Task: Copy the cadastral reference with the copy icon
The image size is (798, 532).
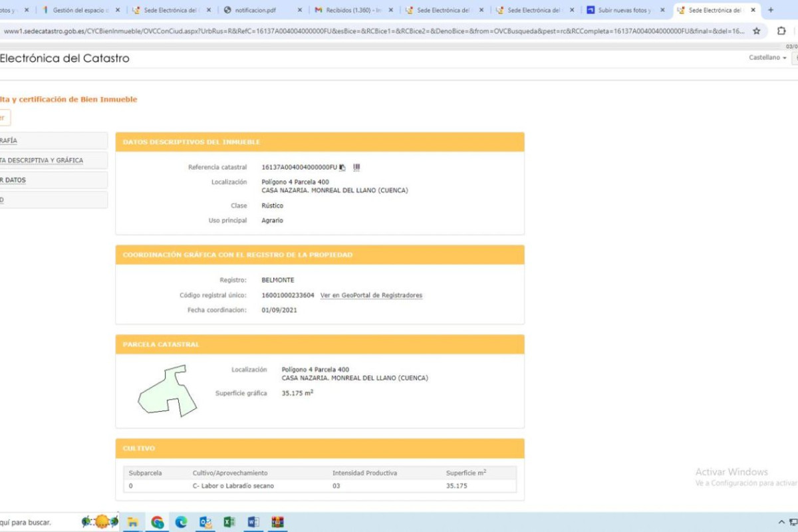Action: coord(342,168)
